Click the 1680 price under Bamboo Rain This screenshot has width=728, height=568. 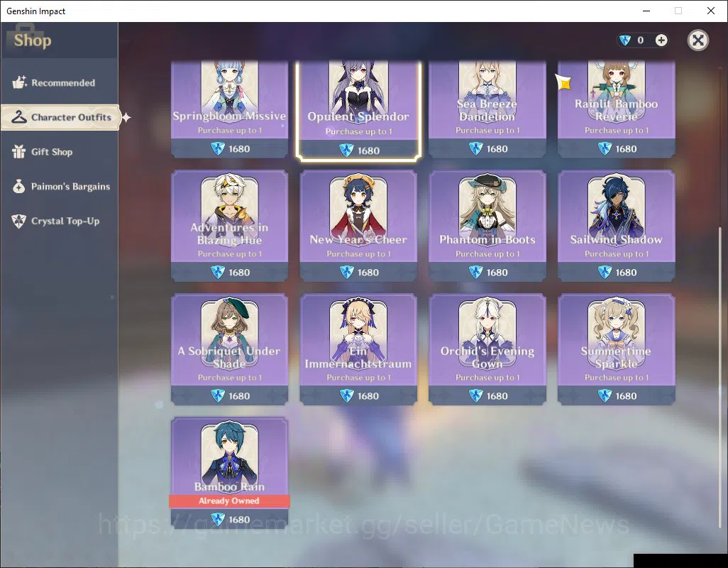(x=239, y=520)
